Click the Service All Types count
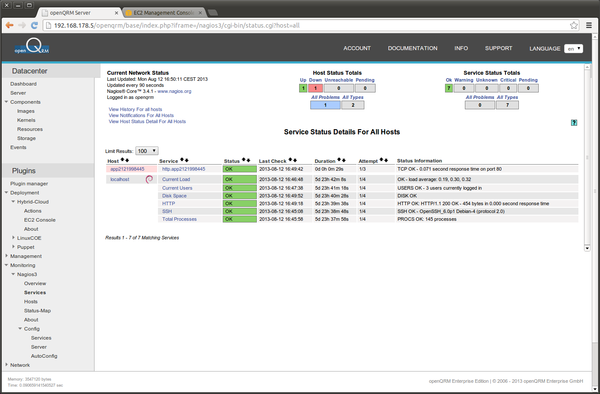 pos(507,105)
